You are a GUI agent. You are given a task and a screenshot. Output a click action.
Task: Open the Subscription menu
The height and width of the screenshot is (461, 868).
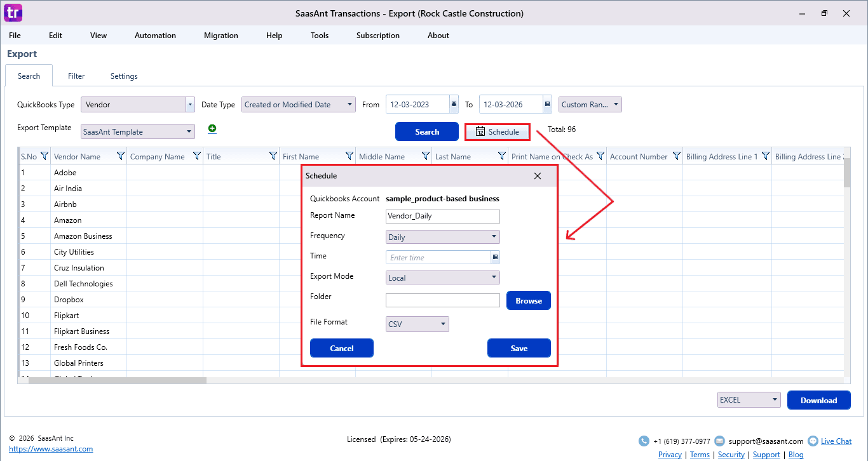pos(378,36)
